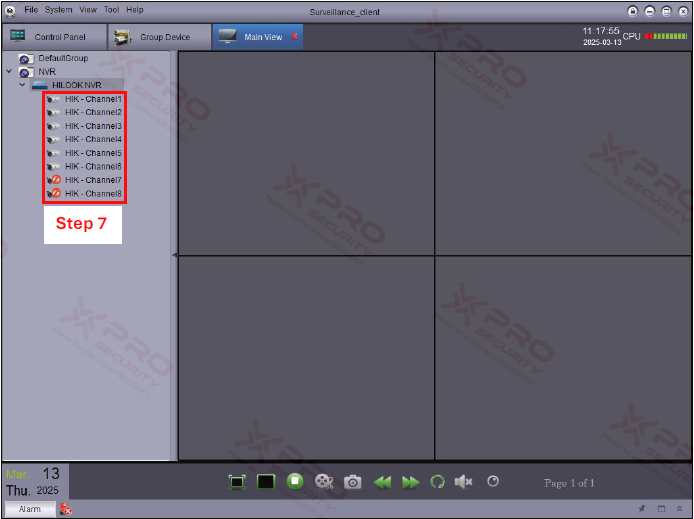Image resolution: width=694 pixels, height=519 pixels.
Task: Click the pin icon in alarm bar
Action: 642,509
